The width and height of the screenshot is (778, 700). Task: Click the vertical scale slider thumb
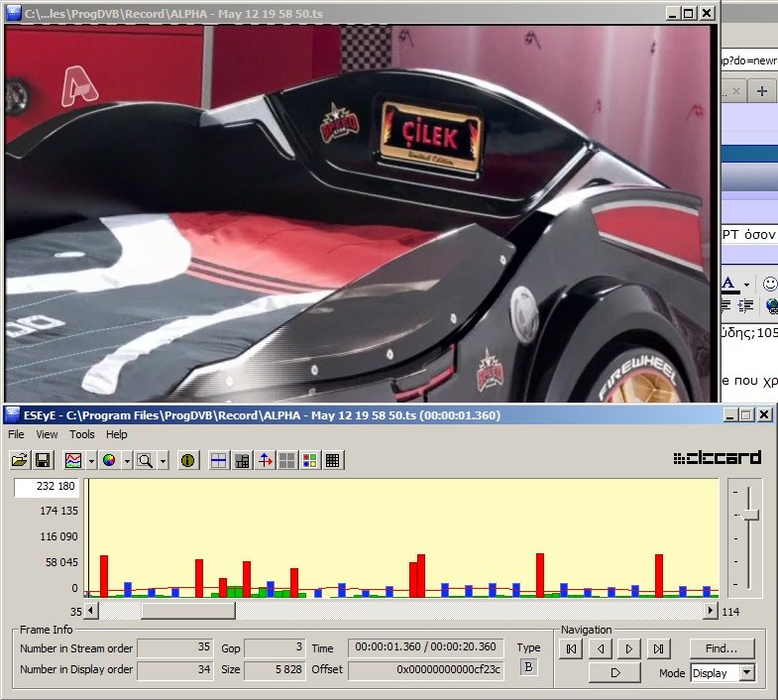click(x=751, y=514)
